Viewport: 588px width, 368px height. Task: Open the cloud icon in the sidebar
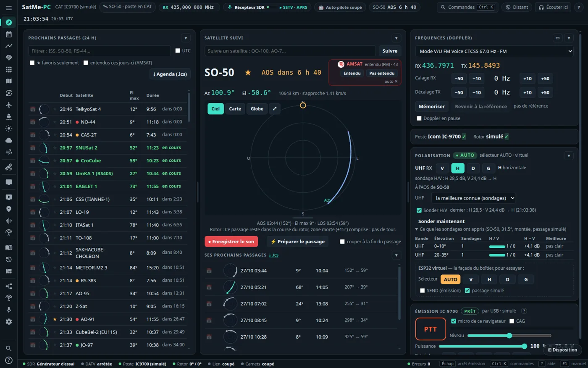(8, 140)
